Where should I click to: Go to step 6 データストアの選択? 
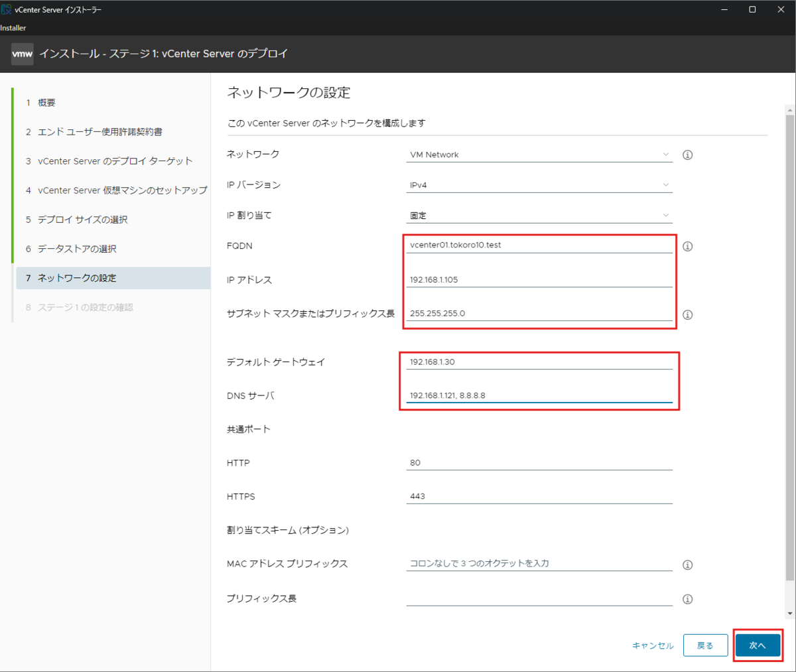[112, 249]
